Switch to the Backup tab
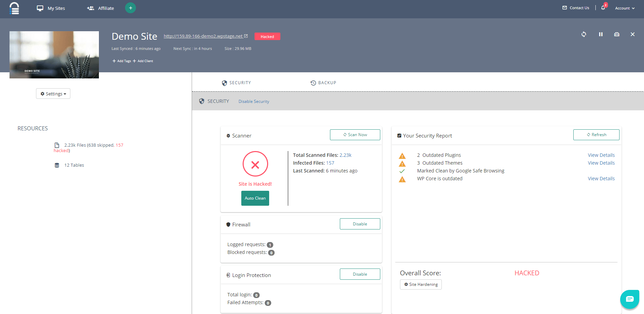 tap(323, 83)
